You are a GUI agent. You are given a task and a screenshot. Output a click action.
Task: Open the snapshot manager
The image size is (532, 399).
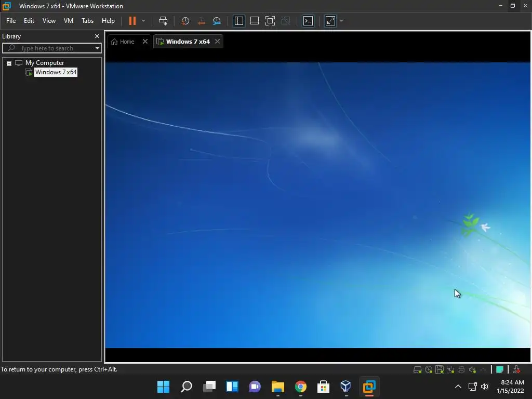point(217,21)
